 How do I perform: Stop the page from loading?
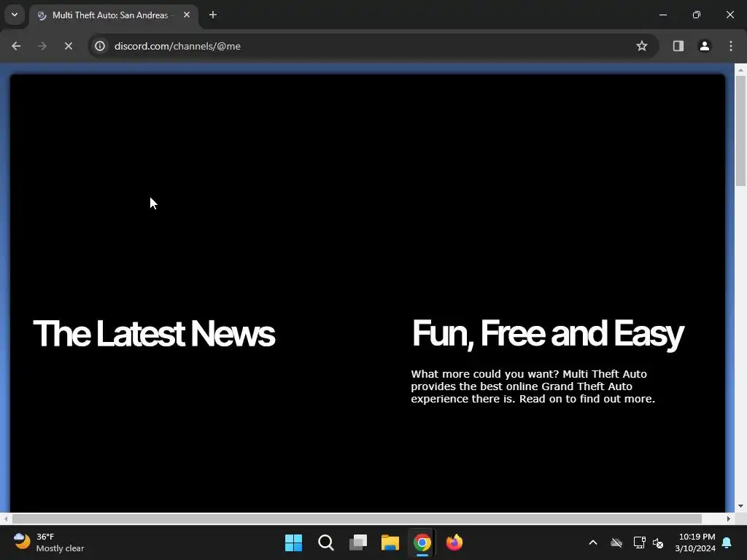click(x=68, y=46)
